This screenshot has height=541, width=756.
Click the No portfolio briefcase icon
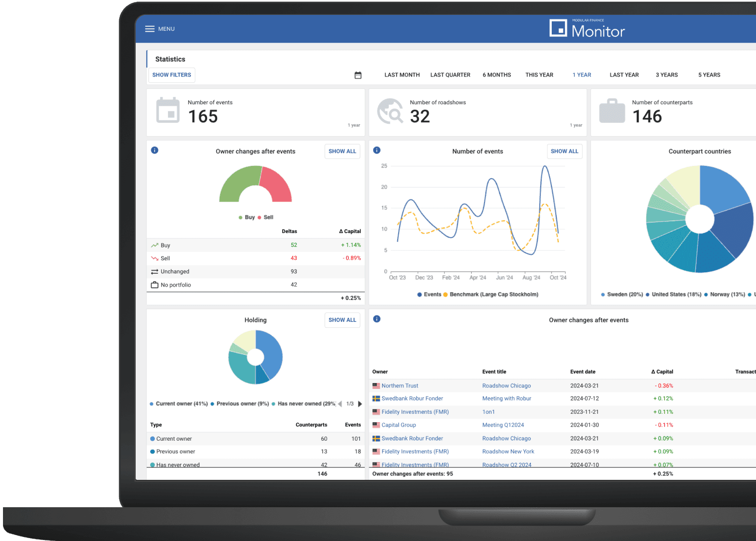[154, 284]
